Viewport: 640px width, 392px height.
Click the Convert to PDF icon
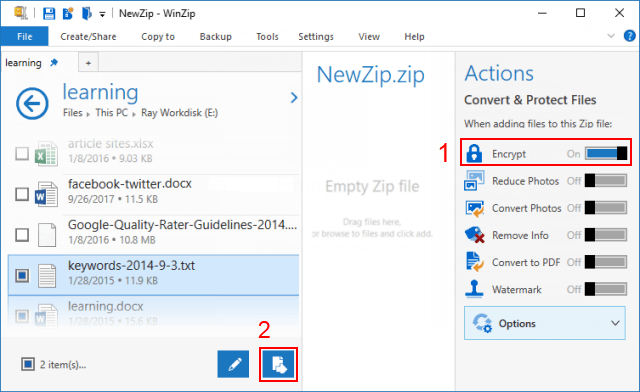tap(474, 262)
